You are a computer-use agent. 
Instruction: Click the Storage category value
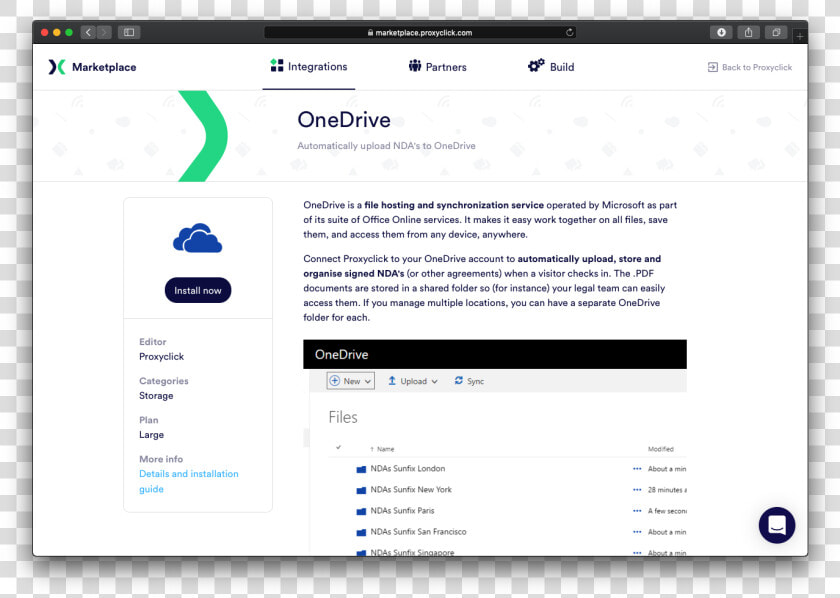point(156,395)
